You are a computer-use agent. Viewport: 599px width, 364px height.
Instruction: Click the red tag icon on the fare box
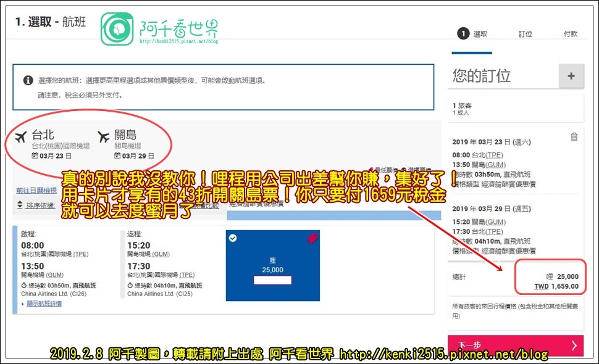(x=312, y=239)
